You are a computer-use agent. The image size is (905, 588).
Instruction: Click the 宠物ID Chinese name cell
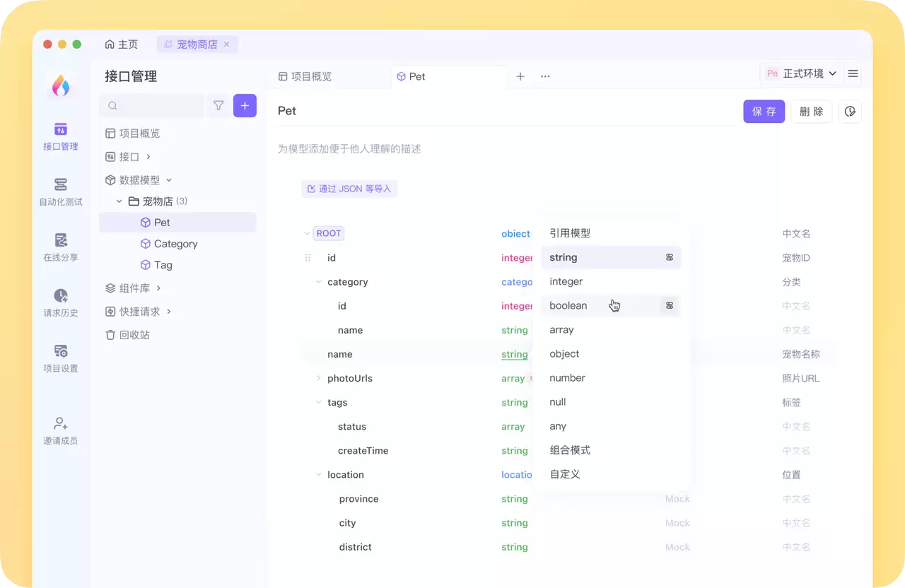(796, 258)
